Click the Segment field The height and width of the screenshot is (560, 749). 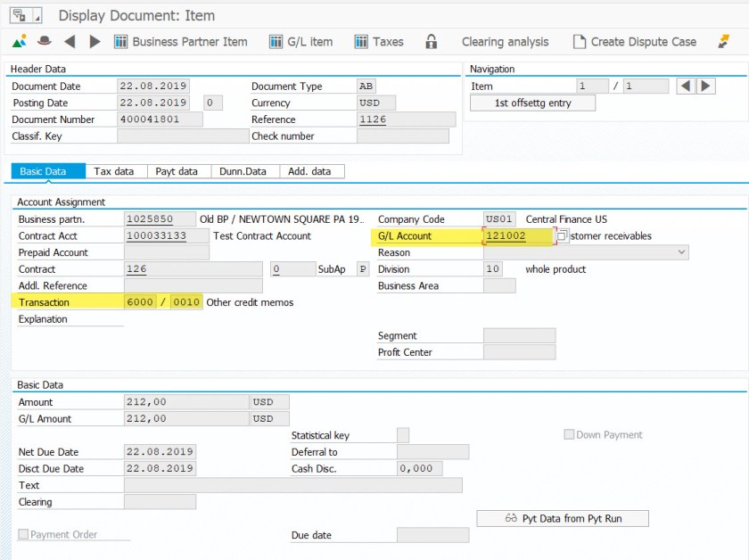click(x=519, y=336)
